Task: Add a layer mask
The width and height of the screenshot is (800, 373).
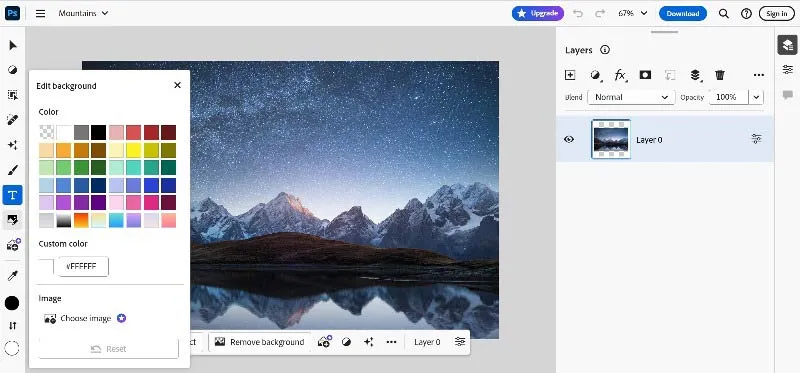Action: (x=645, y=75)
